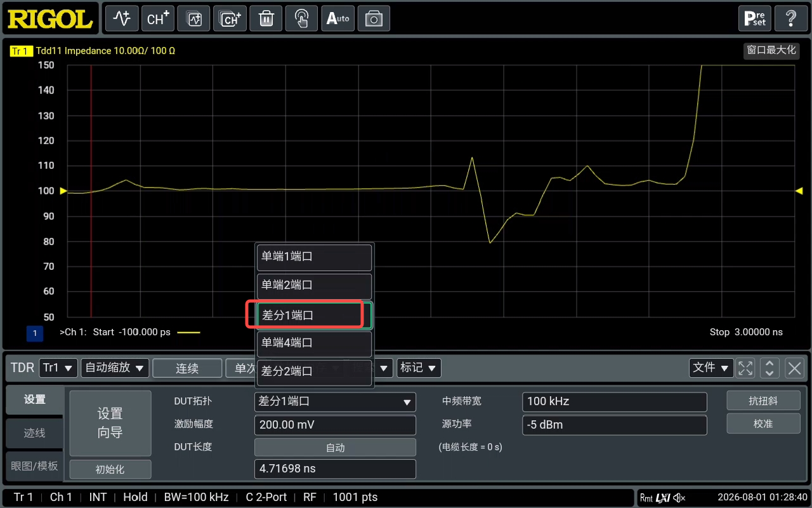Click the LXI status icon
Image resolution: width=812 pixels, height=508 pixels.
663,497
